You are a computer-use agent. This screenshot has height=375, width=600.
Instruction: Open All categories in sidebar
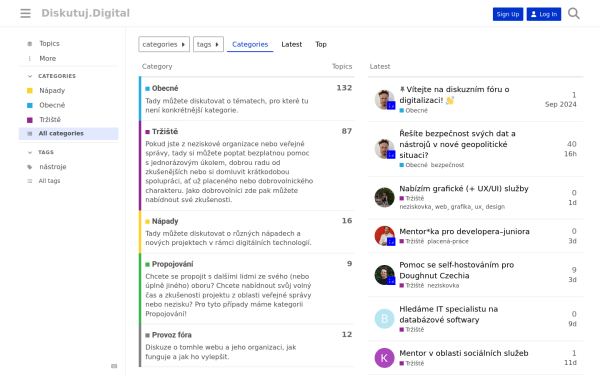pos(68,134)
